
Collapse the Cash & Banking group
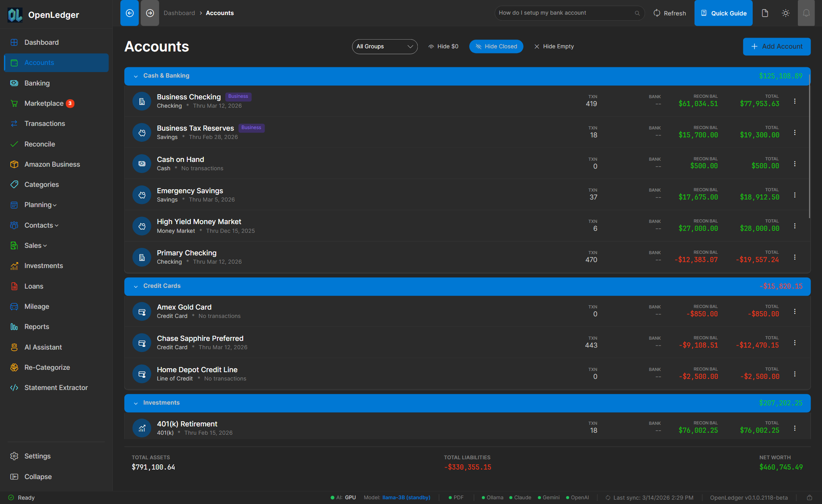pyautogui.click(x=136, y=76)
